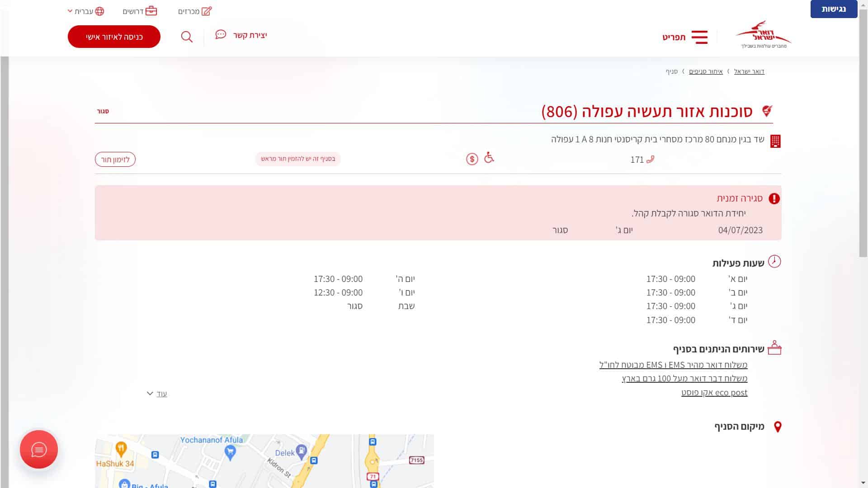Open the accessibility (נגישות) button

833,9
